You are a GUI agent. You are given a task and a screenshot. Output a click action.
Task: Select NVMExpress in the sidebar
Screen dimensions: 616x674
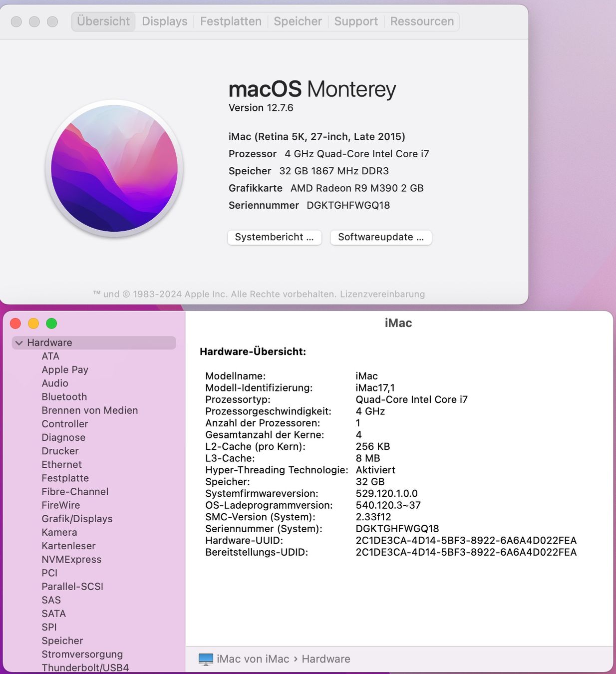71,559
